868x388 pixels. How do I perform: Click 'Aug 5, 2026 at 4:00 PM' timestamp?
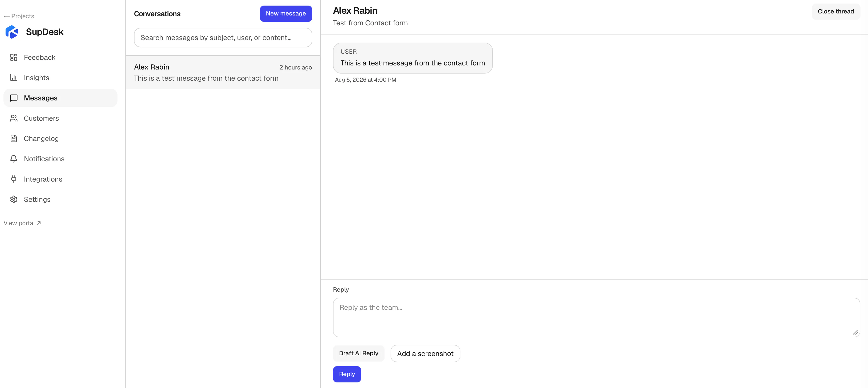(x=365, y=80)
